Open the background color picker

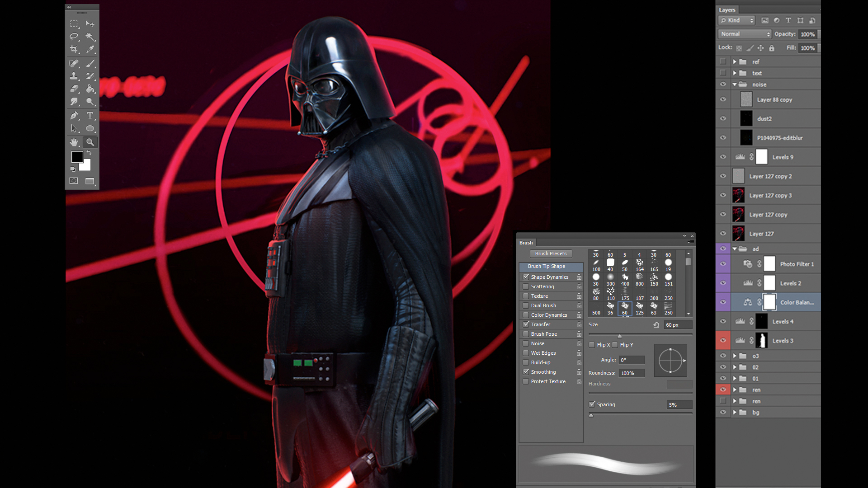[x=86, y=166]
